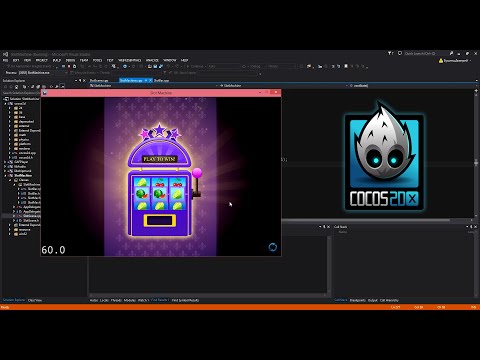This screenshot has width=480, height=360.
Task: Click the slot machine pink lever knob
Action: (x=197, y=173)
